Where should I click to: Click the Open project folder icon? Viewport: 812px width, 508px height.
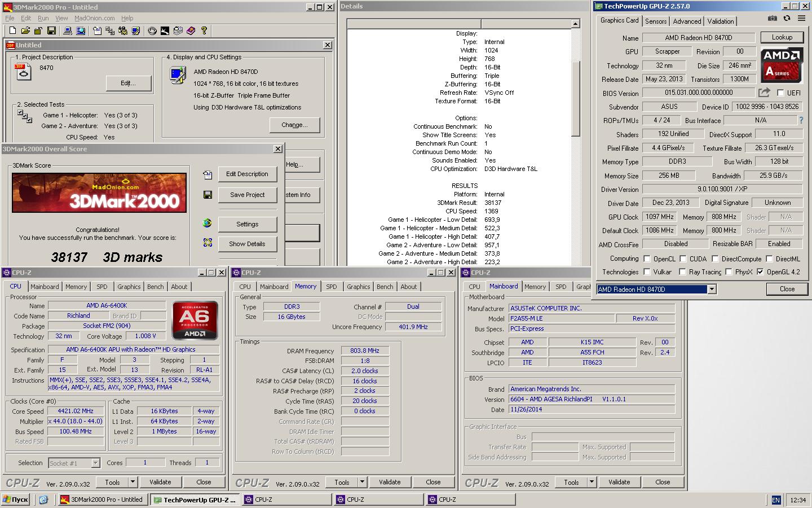(x=25, y=31)
